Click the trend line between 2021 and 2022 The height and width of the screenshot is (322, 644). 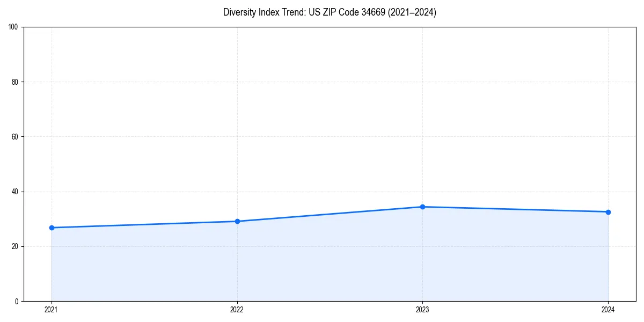145,224
